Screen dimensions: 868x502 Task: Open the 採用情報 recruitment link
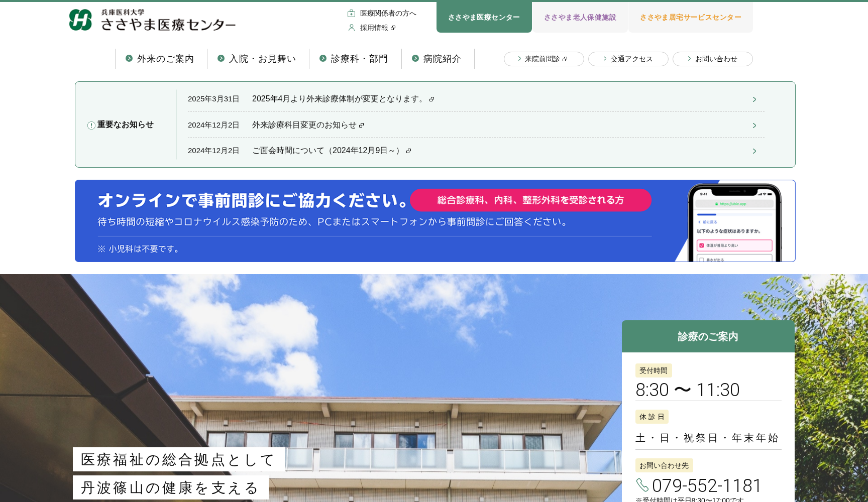(x=374, y=28)
